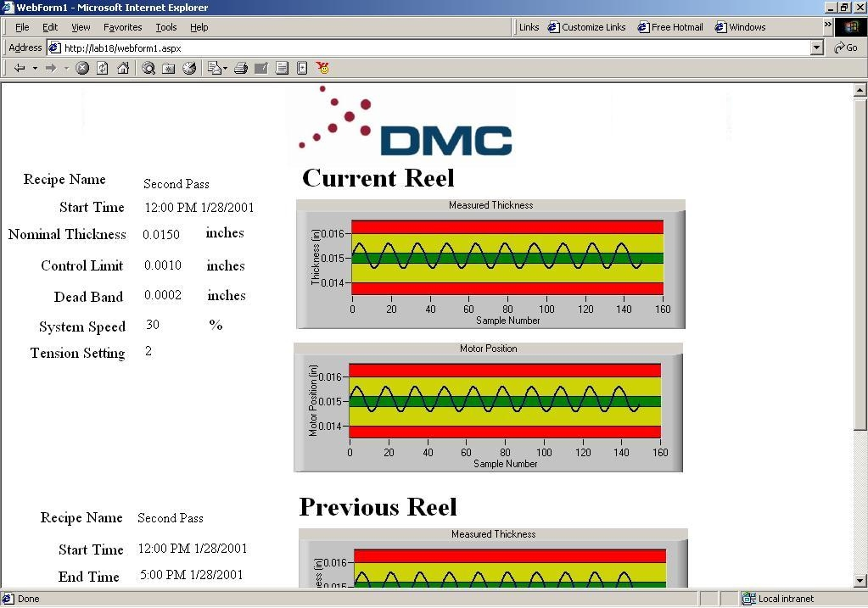The width and height of the screenshot is (868, 608).
Task: Open the Forward history dropdown arrow
Action: [x=66, y=68]
